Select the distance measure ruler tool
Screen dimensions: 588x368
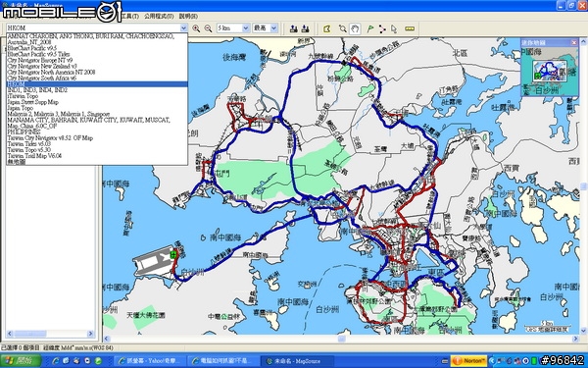410,28
